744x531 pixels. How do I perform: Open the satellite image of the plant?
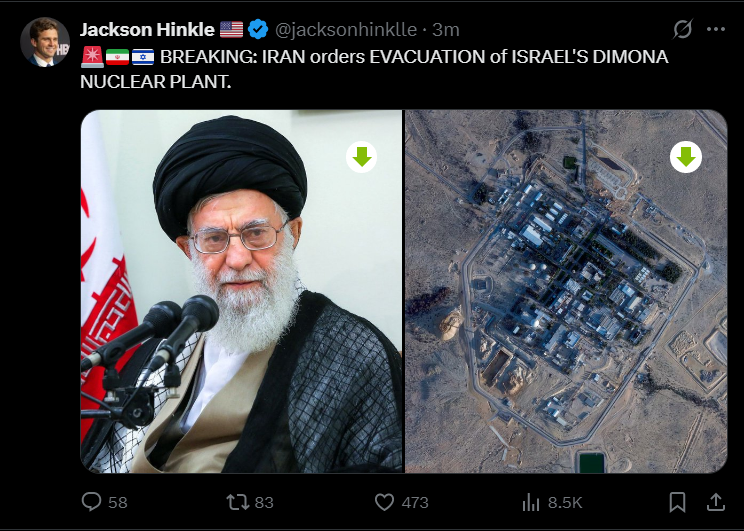(x=566, y=291)
